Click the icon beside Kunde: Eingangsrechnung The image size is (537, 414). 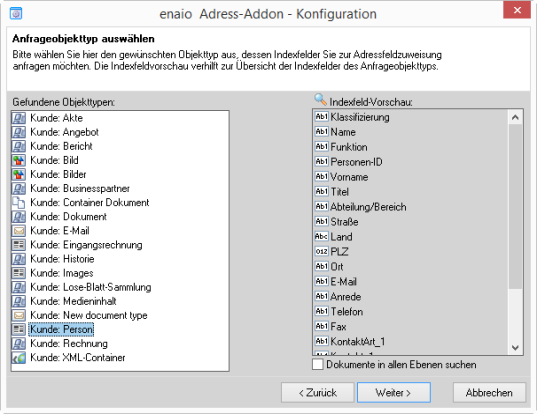click(x=19, y=245)
